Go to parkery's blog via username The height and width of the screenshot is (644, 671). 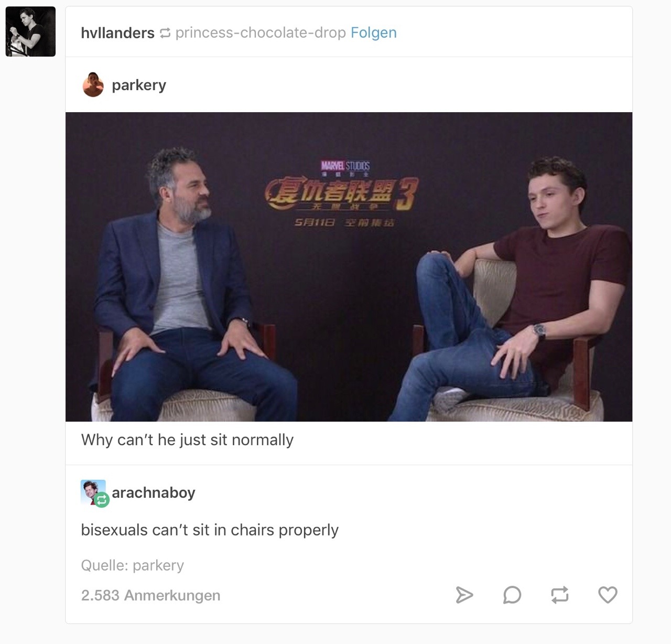[139, 85]
